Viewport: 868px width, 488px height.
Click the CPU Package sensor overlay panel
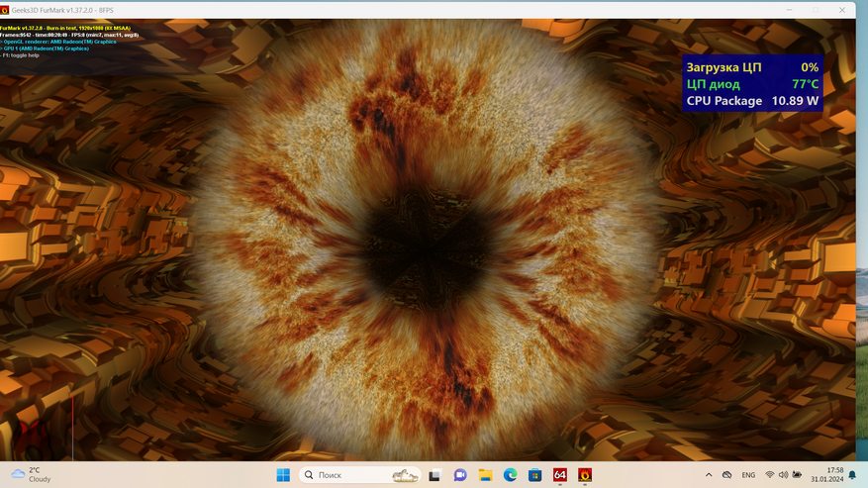[752, 84]
